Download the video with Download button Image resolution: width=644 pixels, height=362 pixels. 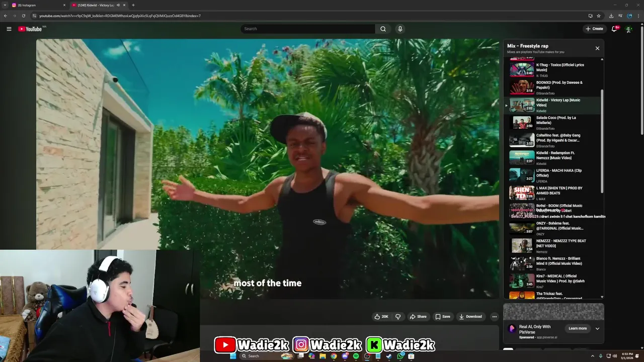coord(470,317)
